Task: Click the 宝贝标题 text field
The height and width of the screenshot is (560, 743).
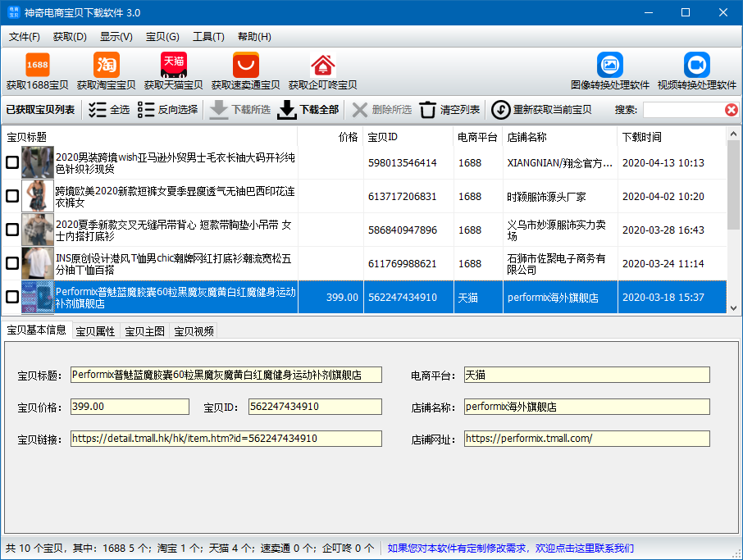Action: tap(226, 375)
